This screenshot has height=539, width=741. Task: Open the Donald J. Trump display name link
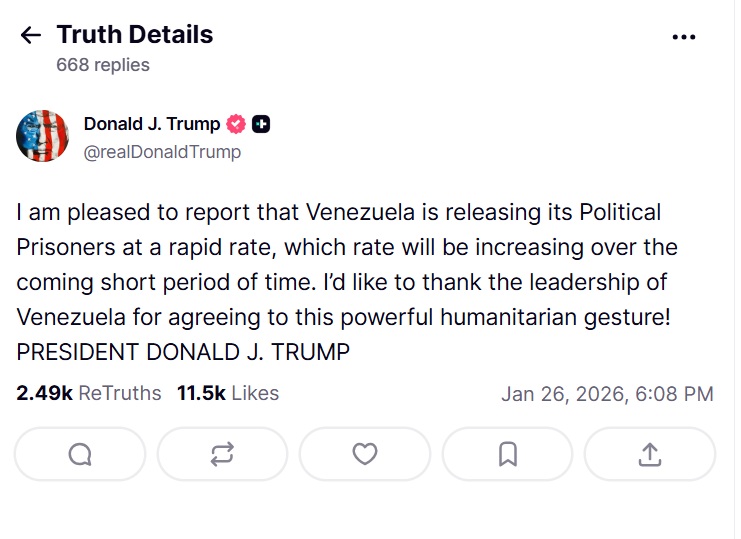[152, 124]
